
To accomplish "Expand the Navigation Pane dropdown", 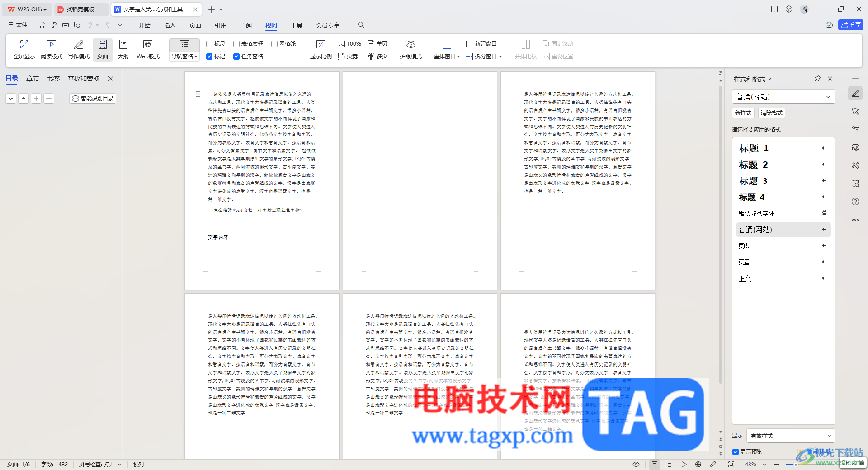I will (x=184, y=56).
